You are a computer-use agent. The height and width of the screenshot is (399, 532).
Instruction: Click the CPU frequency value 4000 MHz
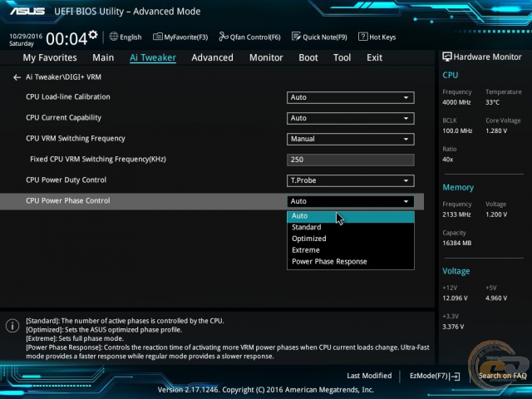click(x=456, y=102)
